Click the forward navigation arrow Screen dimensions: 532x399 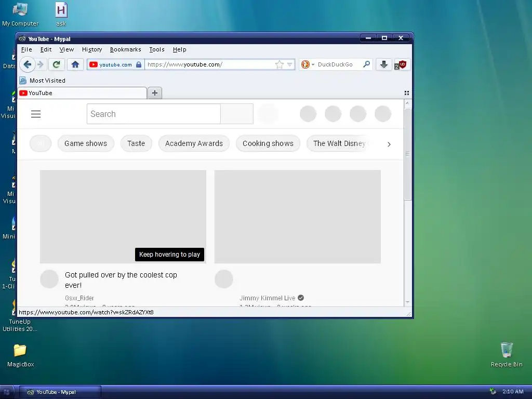(41, 64)
